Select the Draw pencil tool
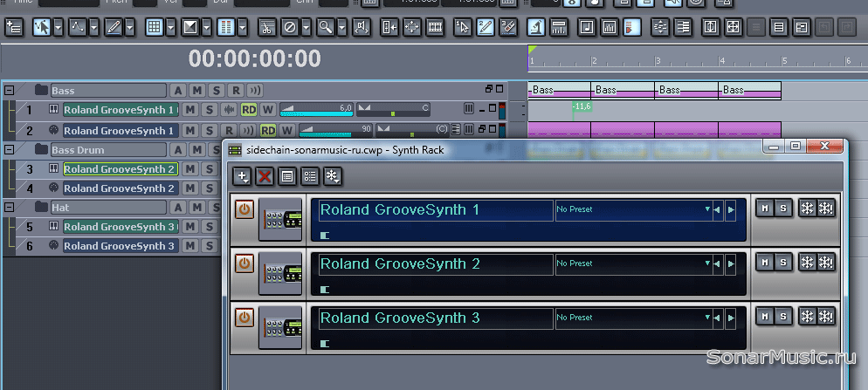The width and height of the screenshot is (868, 390). (x=114, y=27)
